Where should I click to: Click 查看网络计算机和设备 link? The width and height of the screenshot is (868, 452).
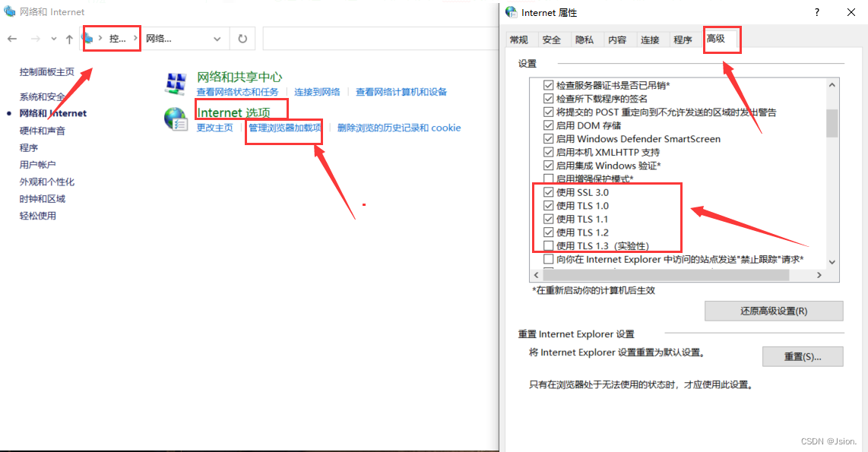pos(401,92)
